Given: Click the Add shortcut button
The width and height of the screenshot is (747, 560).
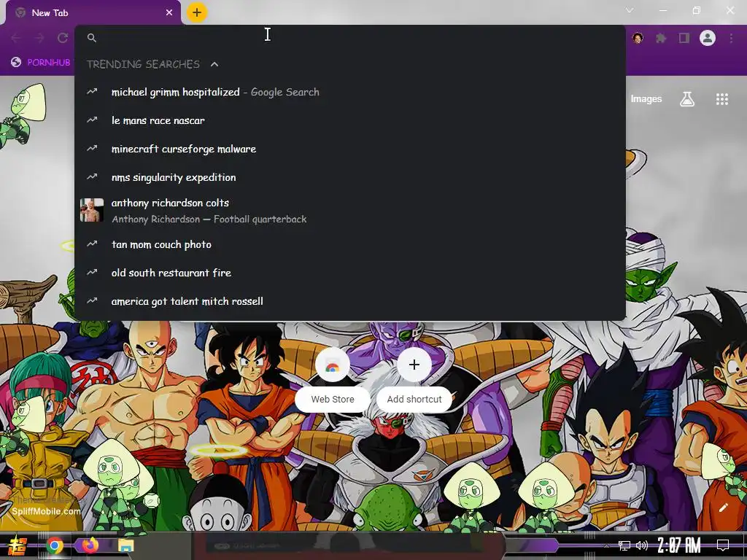Looking at the screenshot, I should [x=414, y=378].
